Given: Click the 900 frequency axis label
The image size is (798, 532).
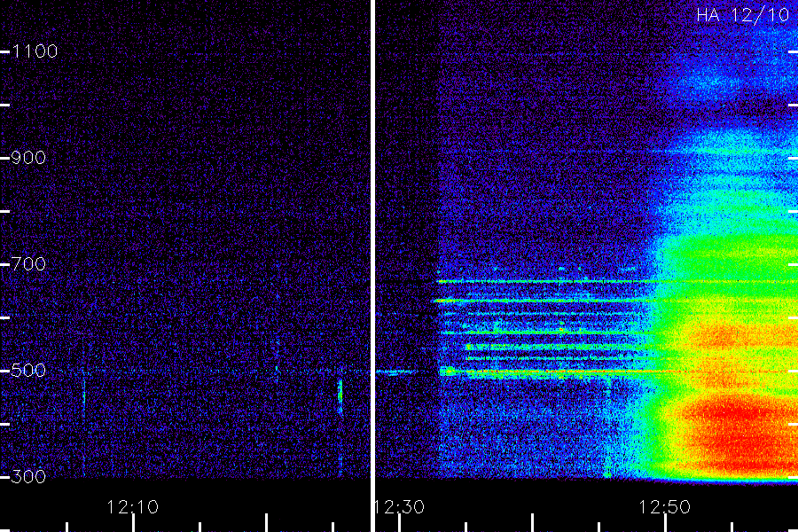Looking at the screenshot, I should point(28,158).
